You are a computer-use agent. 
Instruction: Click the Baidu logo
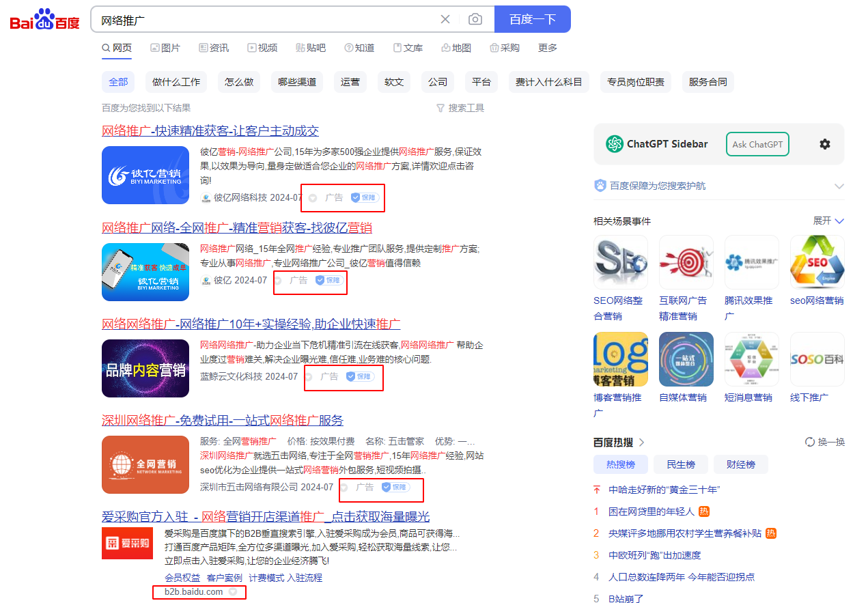(45, 20)
